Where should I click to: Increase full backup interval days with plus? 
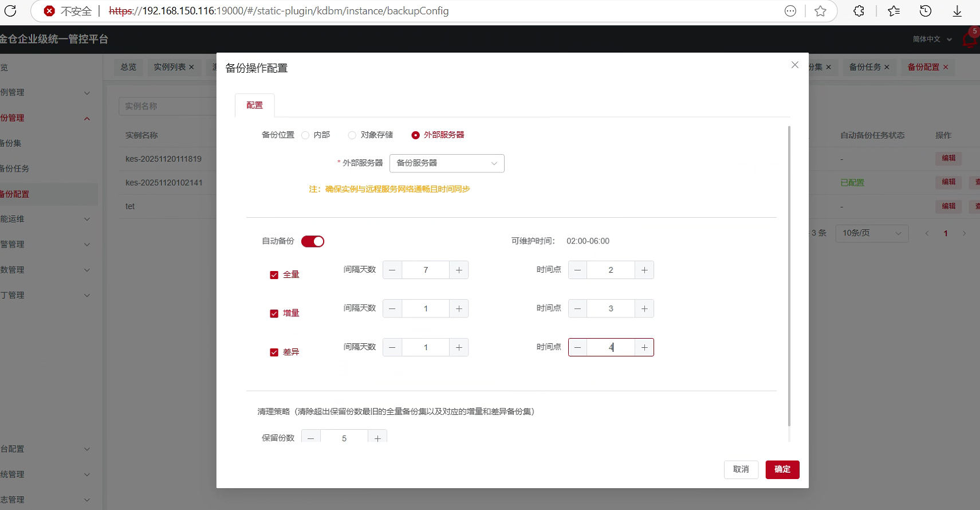tap(459, 270)
